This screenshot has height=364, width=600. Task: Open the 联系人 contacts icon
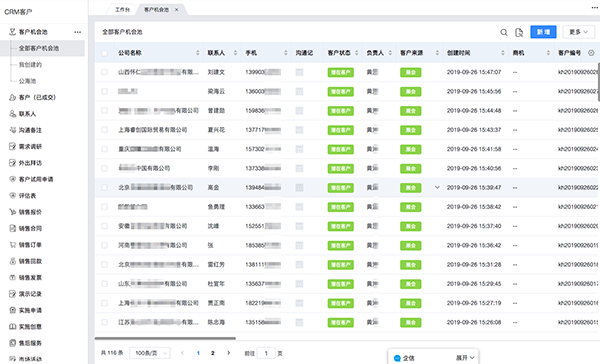click(x=13, y=114)
